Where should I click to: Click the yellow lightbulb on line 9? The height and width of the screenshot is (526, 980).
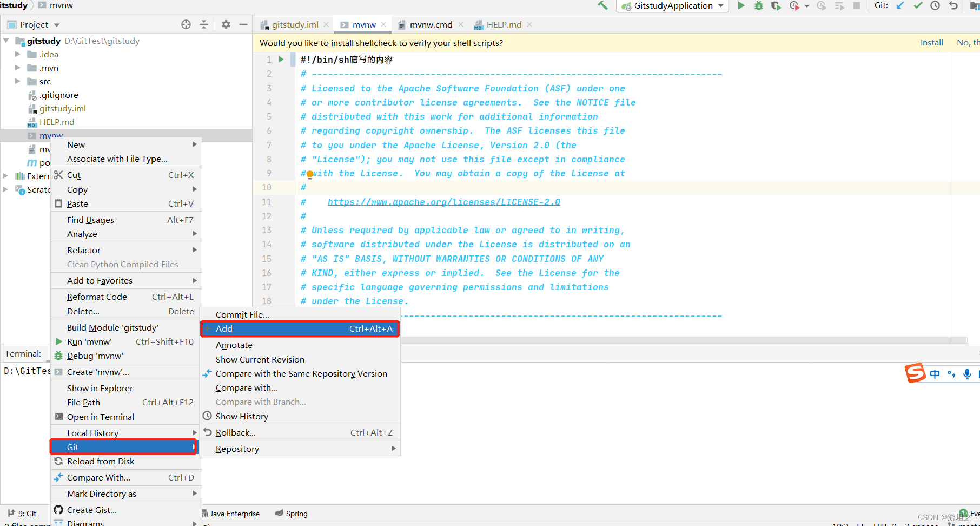310,174
